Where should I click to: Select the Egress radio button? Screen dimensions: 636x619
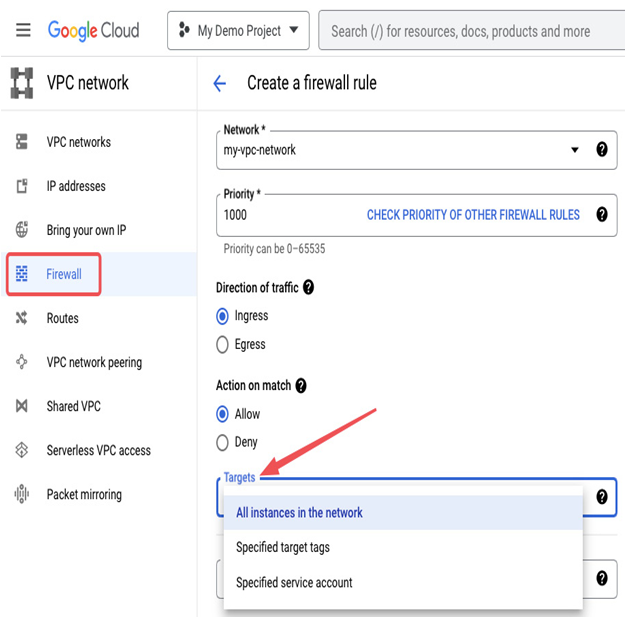[x=222, y=345]
